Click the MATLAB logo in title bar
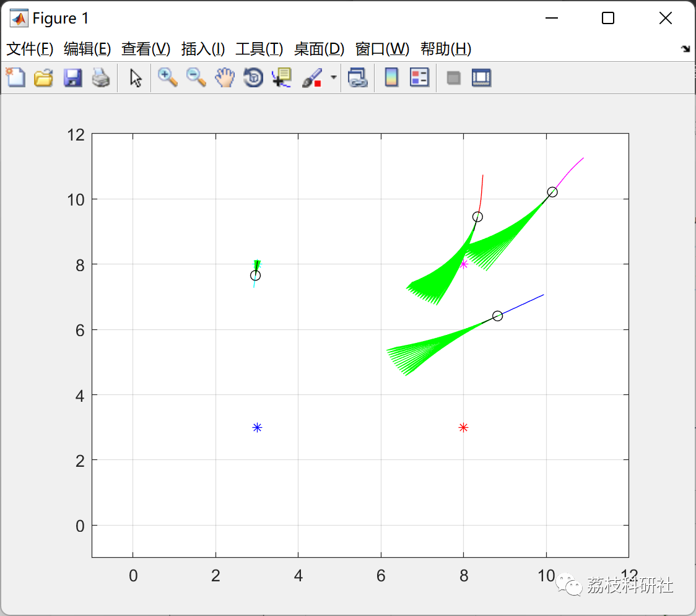This screenshot has height=616, width=696. coord(19,18)
